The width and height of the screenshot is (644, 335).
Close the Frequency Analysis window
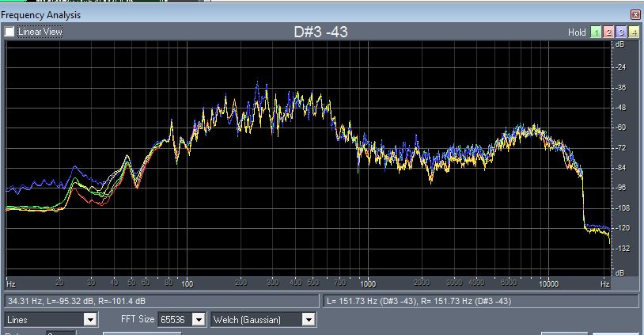(x=635, y=15)
